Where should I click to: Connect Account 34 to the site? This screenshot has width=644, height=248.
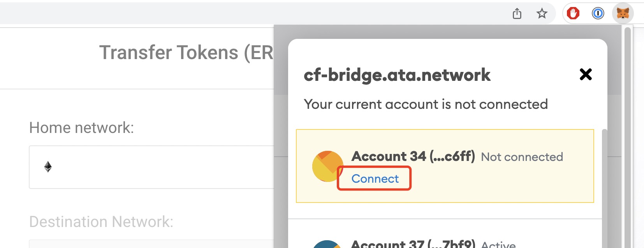375,179
